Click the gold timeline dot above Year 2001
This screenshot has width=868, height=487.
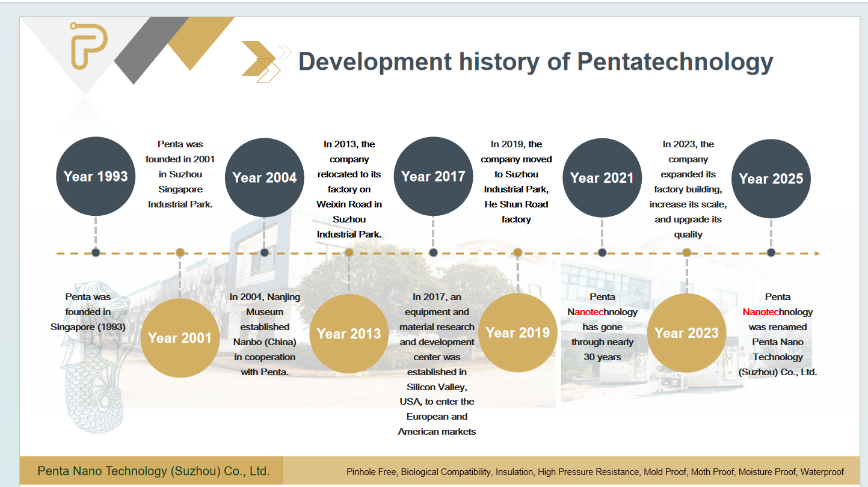point(180,253)
